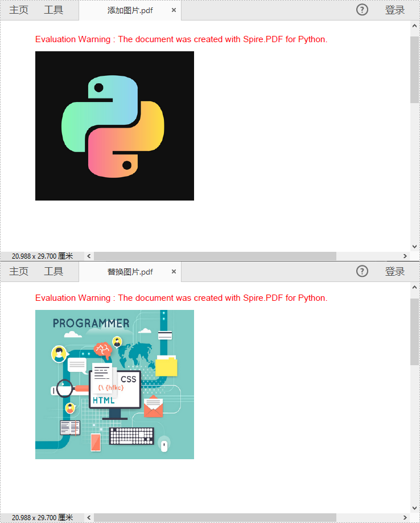This screenshot has width=420, height=523.
Task: Click the Evaluation Warning text in 添加图片.pdf
Action: click(181, 39)
